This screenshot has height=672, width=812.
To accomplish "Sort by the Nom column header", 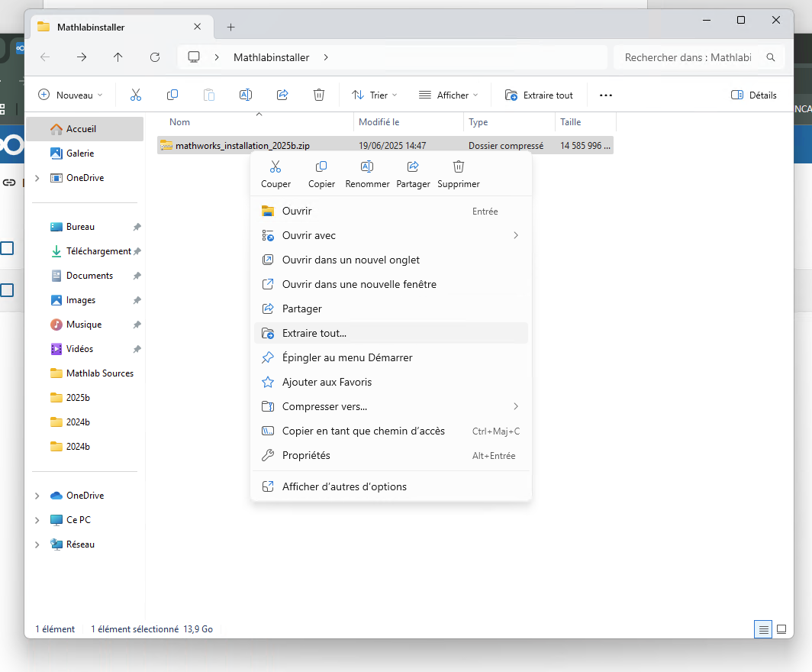I will click(179, 122).
